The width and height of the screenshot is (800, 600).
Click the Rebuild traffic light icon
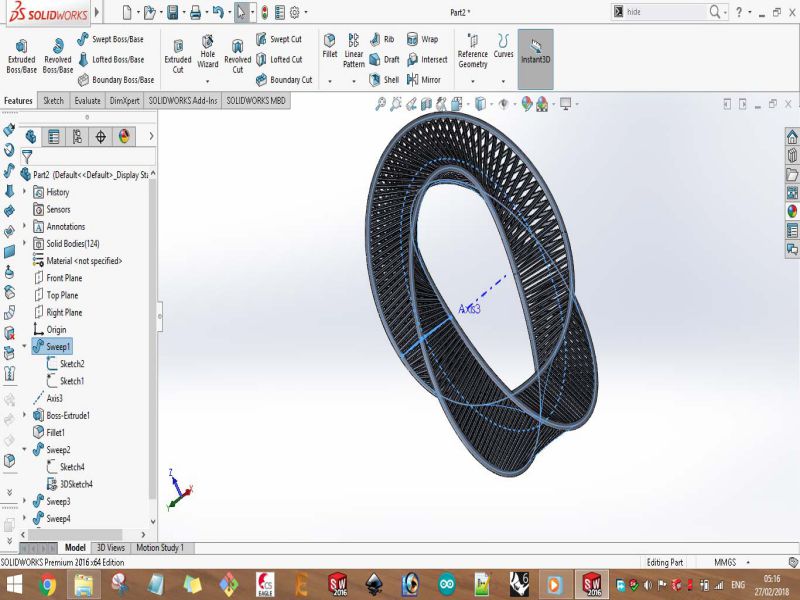264,12
